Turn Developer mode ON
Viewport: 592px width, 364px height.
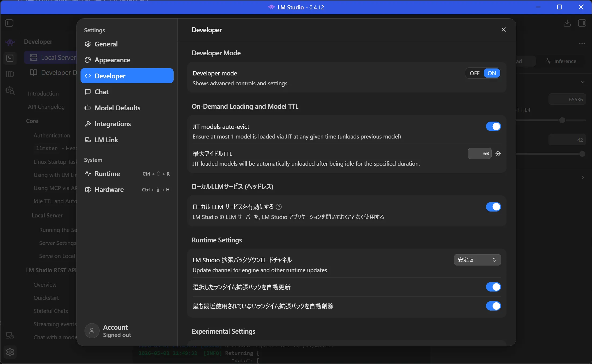pyautogui.click(x=492, y=73)
